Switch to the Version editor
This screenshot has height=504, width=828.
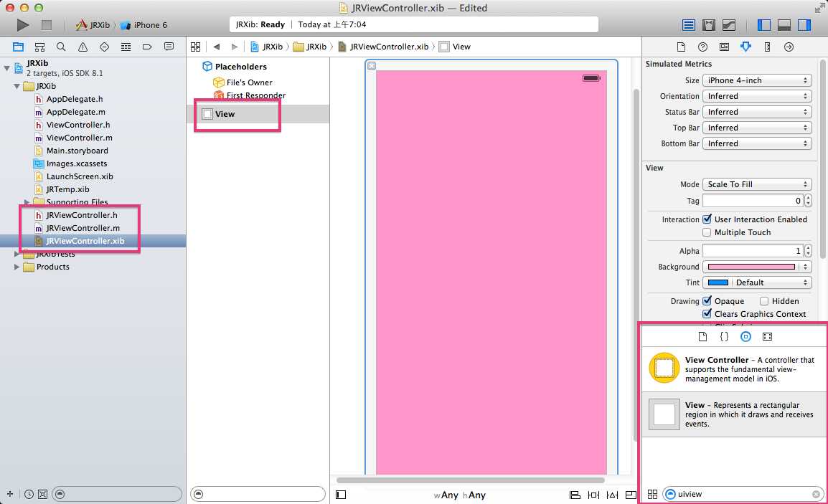click(x=729, y=25)
